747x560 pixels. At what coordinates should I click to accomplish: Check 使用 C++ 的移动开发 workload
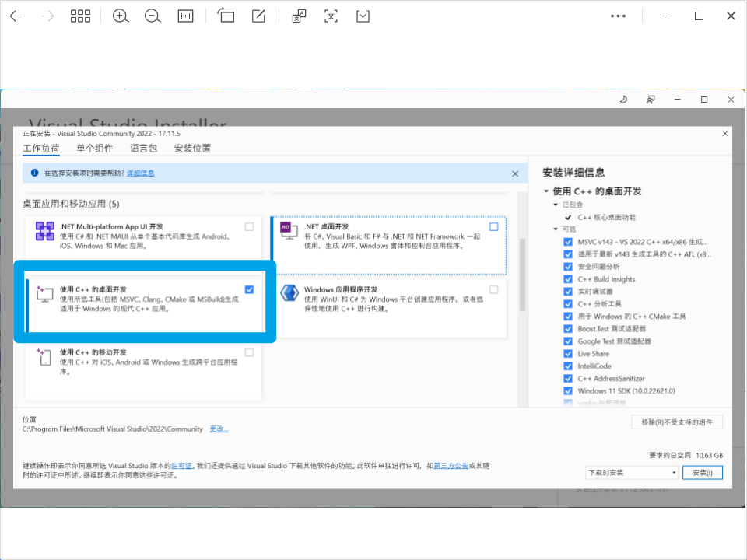(x=249, y=352)
